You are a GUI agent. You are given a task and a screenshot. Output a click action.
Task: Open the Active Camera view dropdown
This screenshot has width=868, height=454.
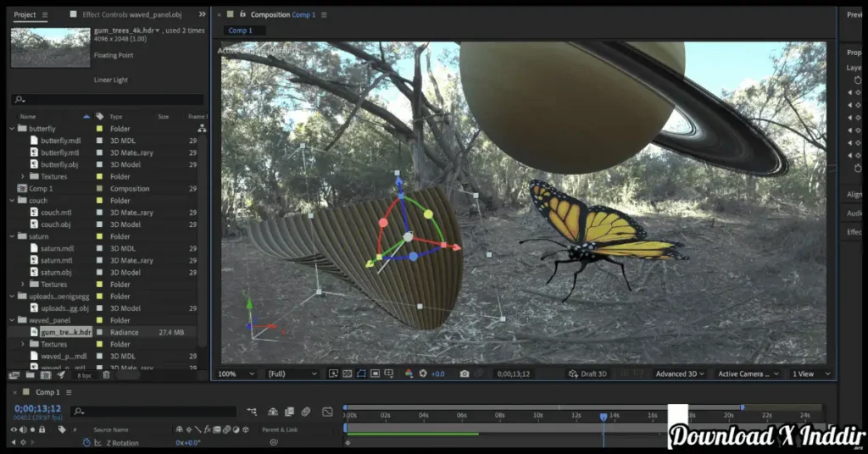(x=748, y=374)
